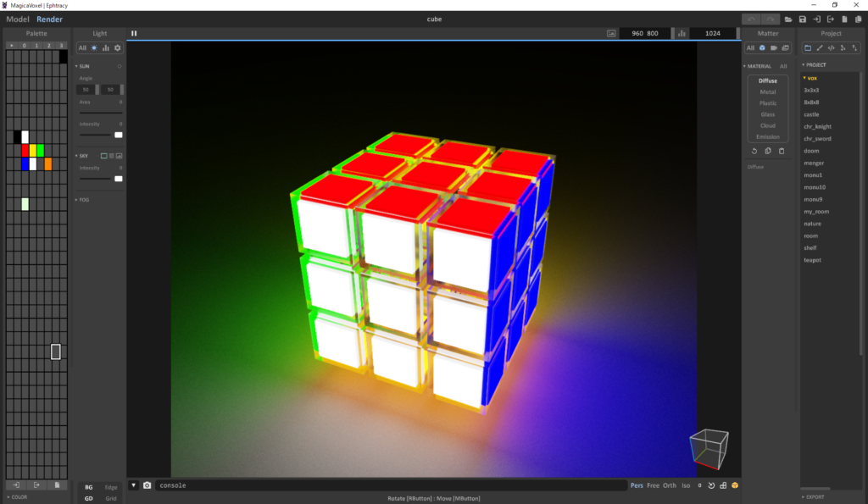Screen dimensions: 868x504
Task: Toggle the Grid display option
Action: pos(111,498)
